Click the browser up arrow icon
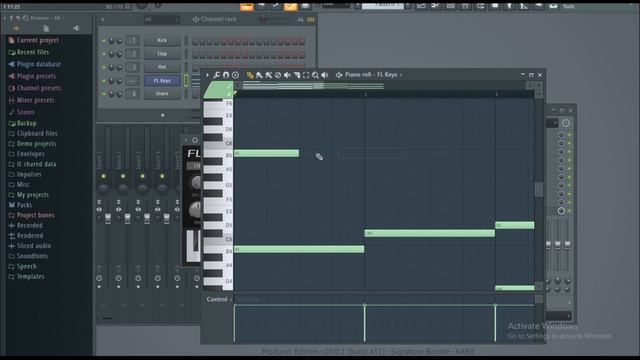640x360 pixels. [11, 18]
